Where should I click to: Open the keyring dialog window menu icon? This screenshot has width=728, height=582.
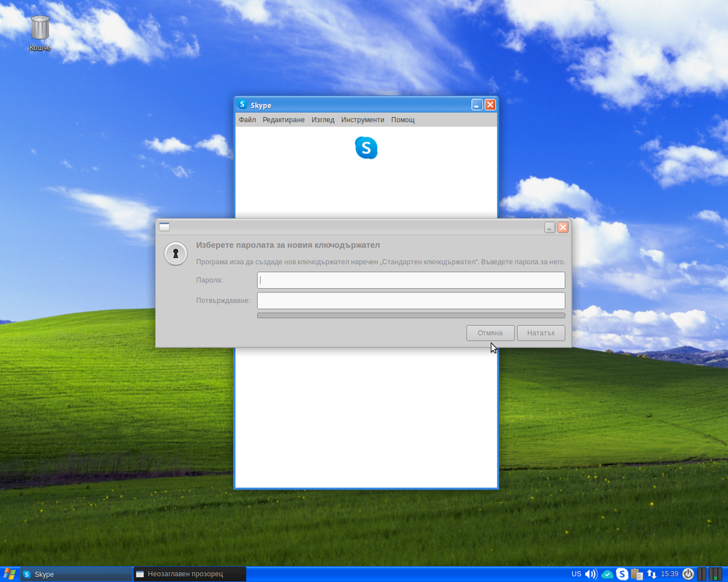165,226
